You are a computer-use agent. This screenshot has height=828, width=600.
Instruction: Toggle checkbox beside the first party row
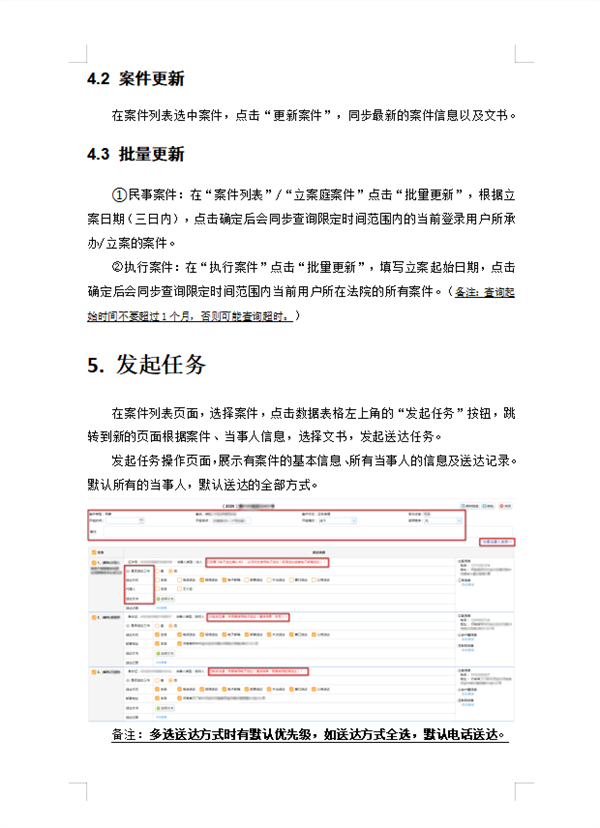tap(93, 563)
